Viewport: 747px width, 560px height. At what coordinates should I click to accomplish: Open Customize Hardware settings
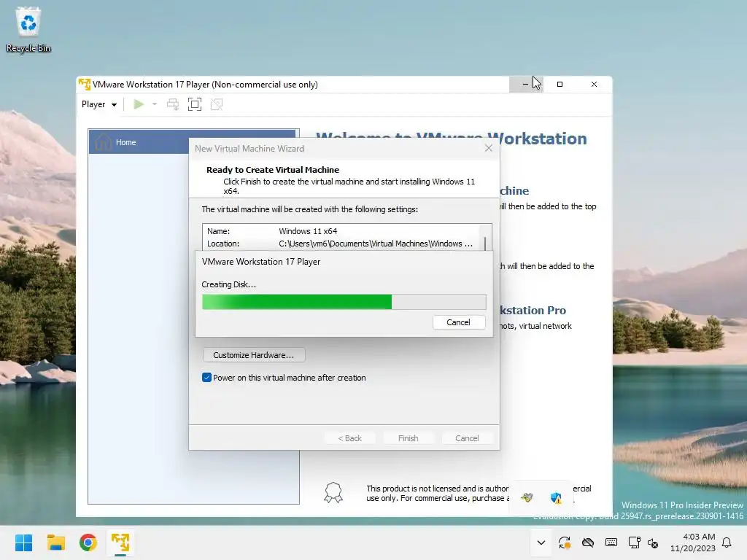click(x=253, y=355)
